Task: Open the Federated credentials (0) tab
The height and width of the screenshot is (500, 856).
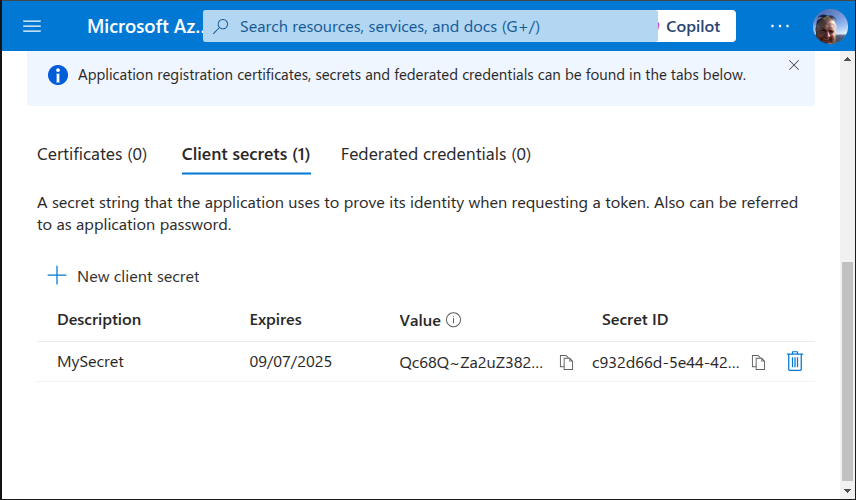Action: tap(436, 154)
